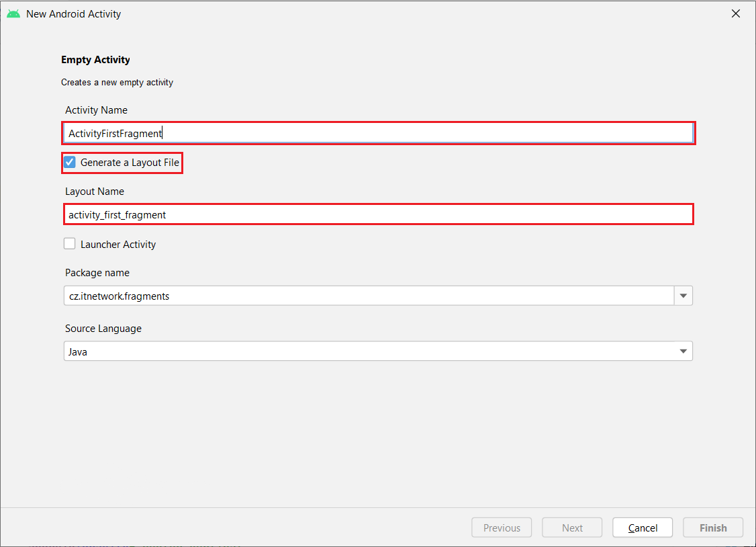Enable the Launcher Activity checkbox
This screenshot has height=547, width=756.
70,245
